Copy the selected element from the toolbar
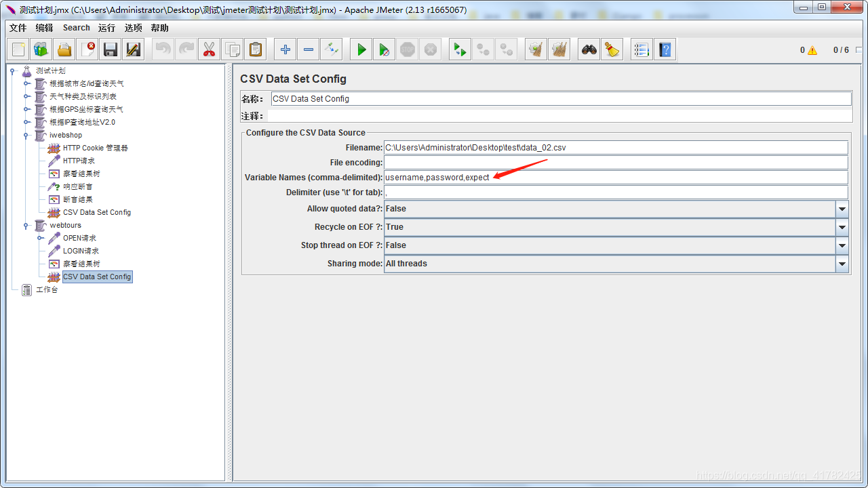The width and height of the screenshot is (868, 488). [x=232, y=49]
